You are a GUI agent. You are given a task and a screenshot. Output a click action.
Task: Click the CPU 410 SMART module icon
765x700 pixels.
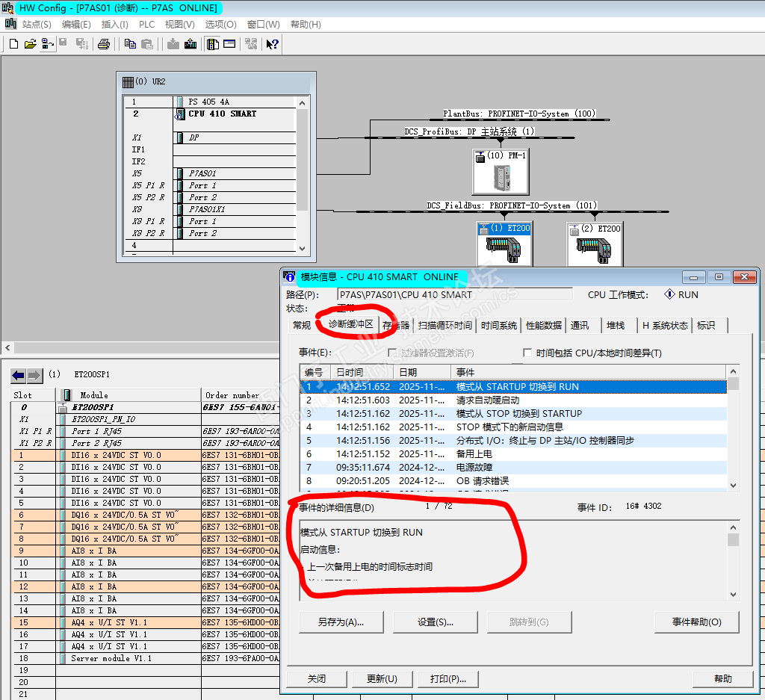click(x=180, y=114)
